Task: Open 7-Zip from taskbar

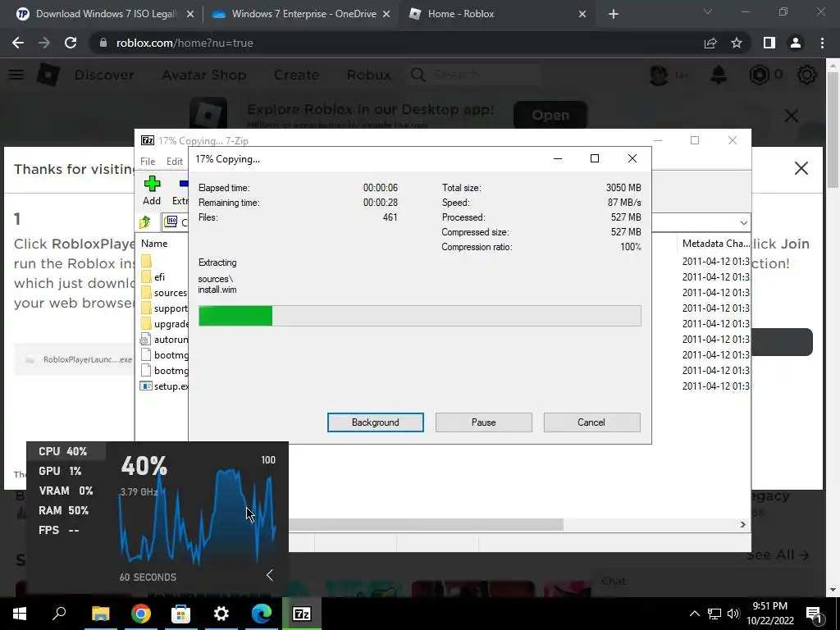Action: point(302,614)
